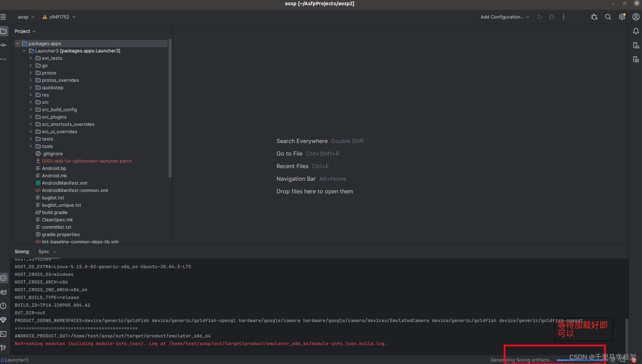Click the Debug bug icon
This screenshot has height=364, width=642.
552,17
